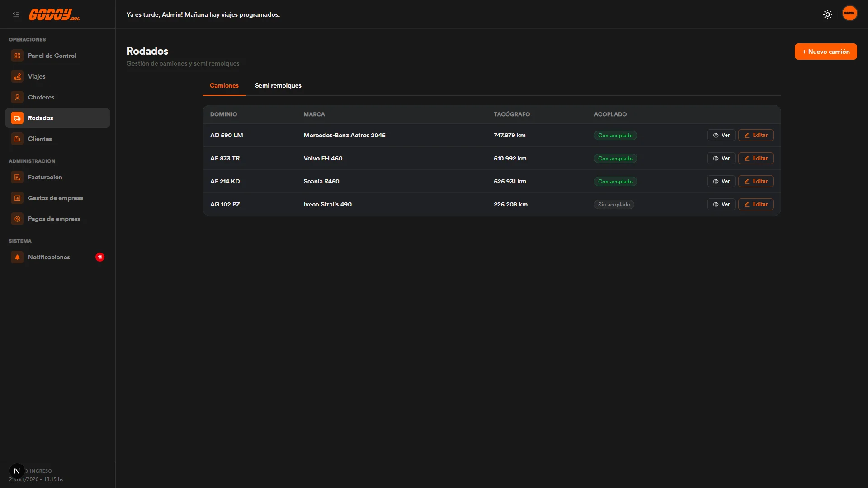Click the DOMINIO column header
Screen dimensions: 868x488
click(x=223, y=114)
